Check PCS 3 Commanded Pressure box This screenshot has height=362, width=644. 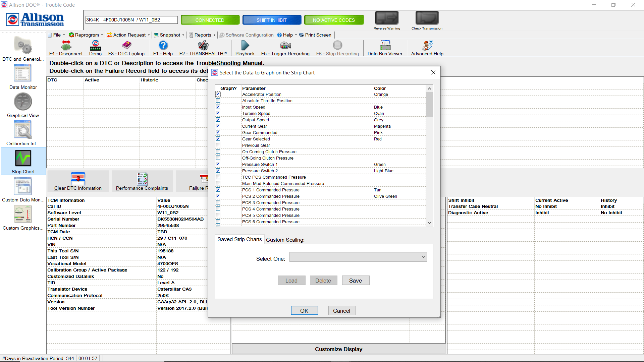(218, 202)
